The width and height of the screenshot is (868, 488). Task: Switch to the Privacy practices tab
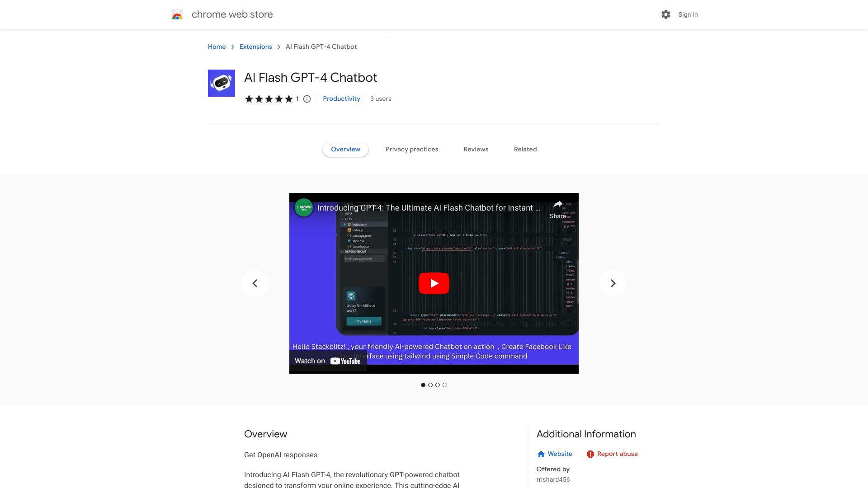tap(412, 149)
